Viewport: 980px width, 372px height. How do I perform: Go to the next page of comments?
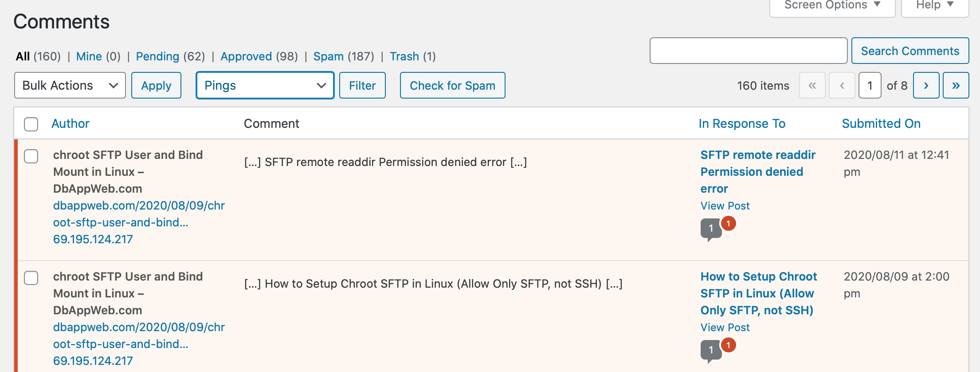(926, 85)
